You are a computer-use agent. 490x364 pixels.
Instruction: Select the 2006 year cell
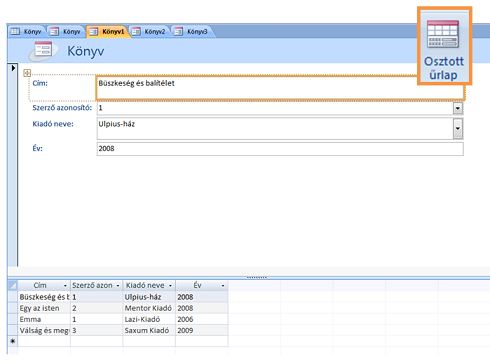pyautogui.click(x=202, y=319)
